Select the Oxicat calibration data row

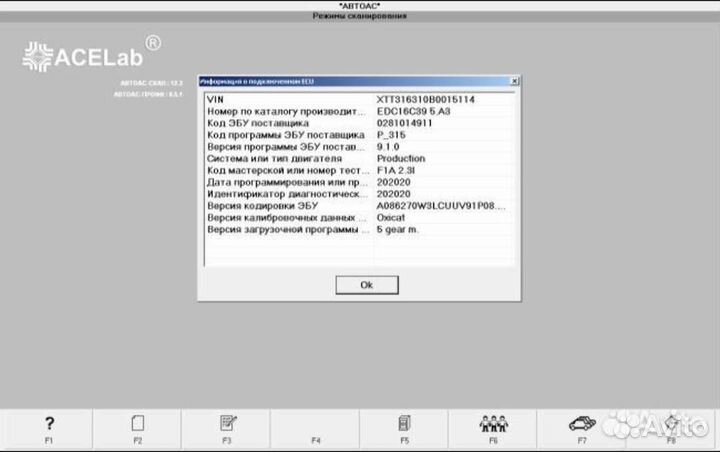[358, 218]
